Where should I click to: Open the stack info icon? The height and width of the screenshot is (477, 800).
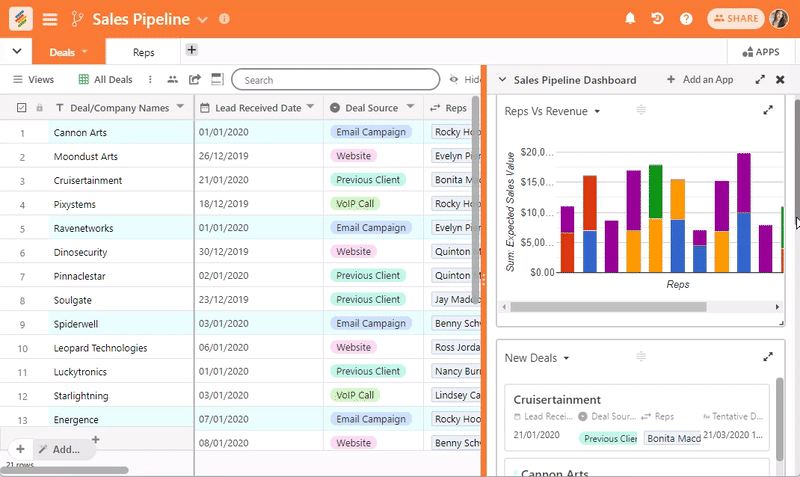coord(224,19)
